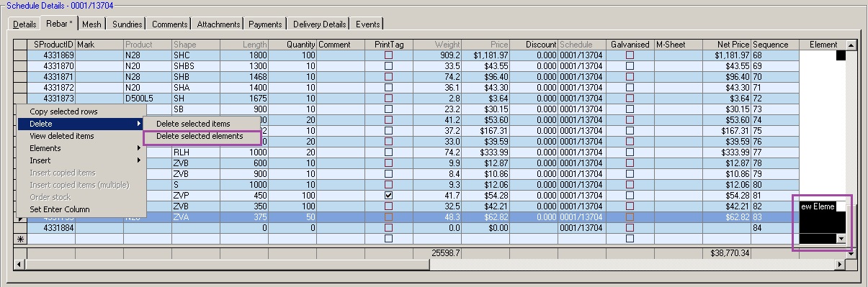The width and height of the screenshot is (868, 287).
Task: Click M-Sheet cell for row 4331872
Action: (x=679, y=87)
